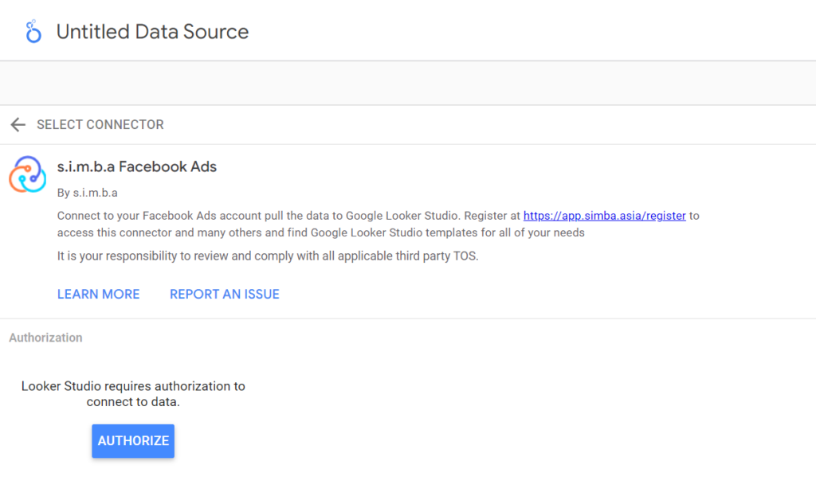Viewport: 816px width, 504px height.
Task: Click the Authorization section header
Action: pos(45,338)
